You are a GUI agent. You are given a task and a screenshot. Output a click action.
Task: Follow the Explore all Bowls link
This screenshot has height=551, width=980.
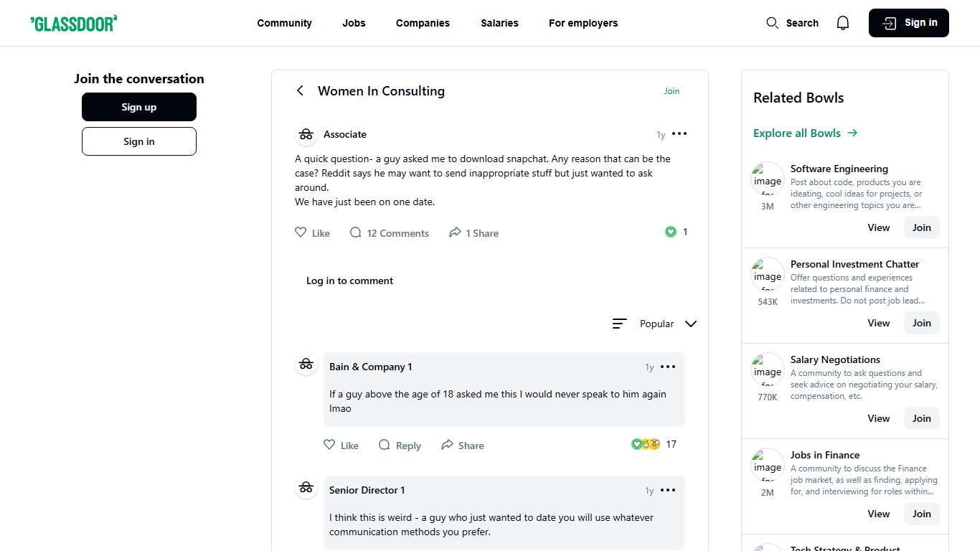[805, 133]
